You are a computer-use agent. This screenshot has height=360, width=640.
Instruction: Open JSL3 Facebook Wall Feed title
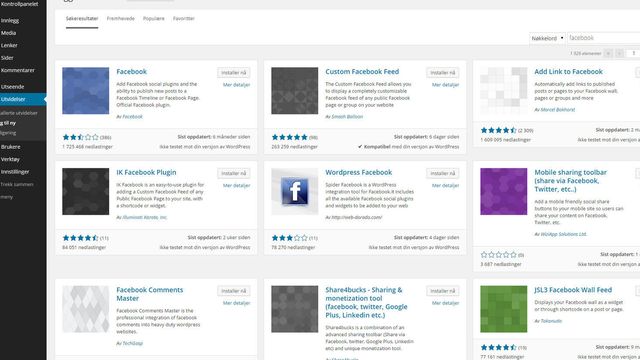pyautogui.click(x=573, y=290)
